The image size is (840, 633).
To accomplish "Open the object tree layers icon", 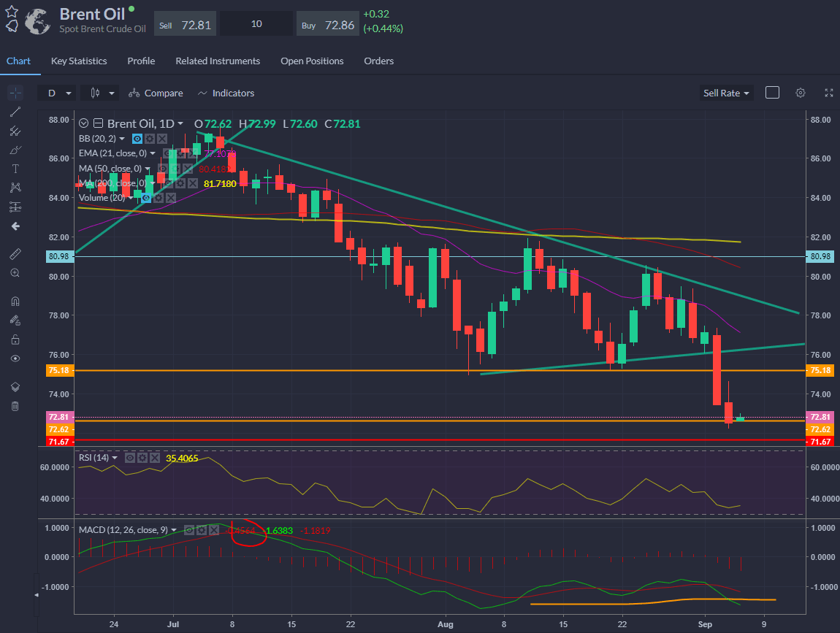I will pos(15,387).
